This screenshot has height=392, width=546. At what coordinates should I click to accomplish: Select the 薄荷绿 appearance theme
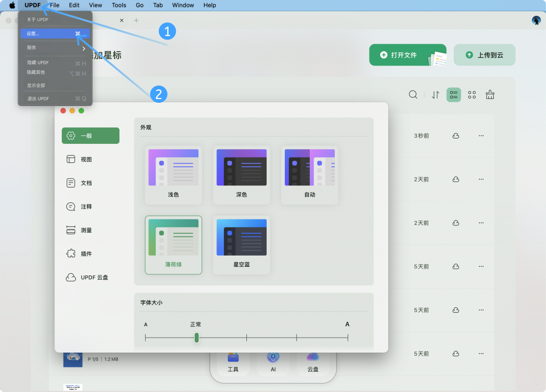pyautogui.click(x=173, y=245)
